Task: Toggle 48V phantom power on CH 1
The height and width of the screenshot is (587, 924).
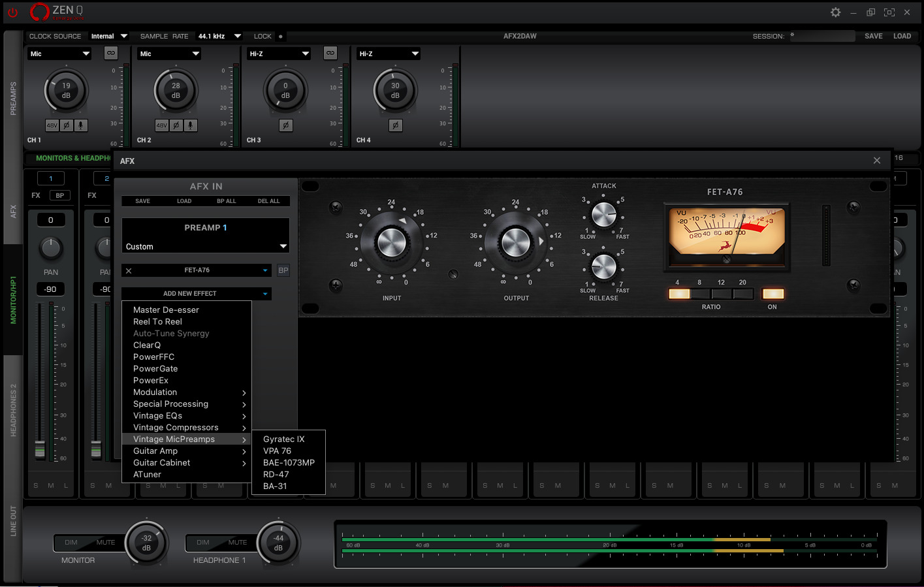Action: [x=52, y=125]
